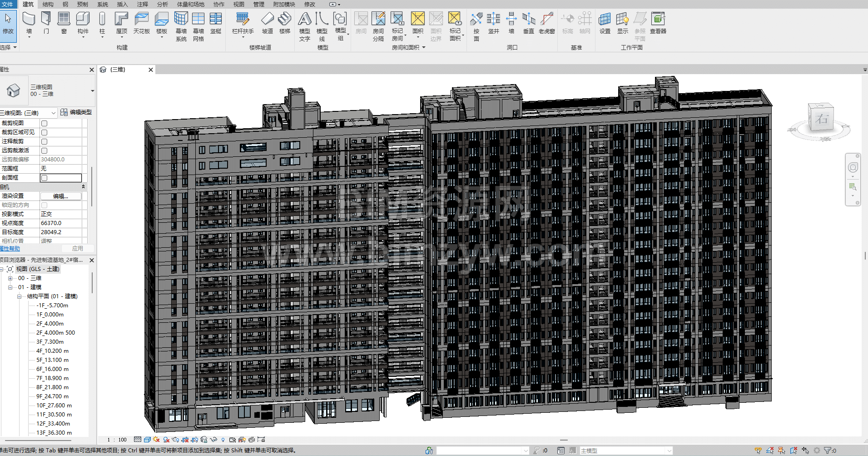868x456 pixels.
Task: Collapse the 结构平面 tree node
Action: 20,296
